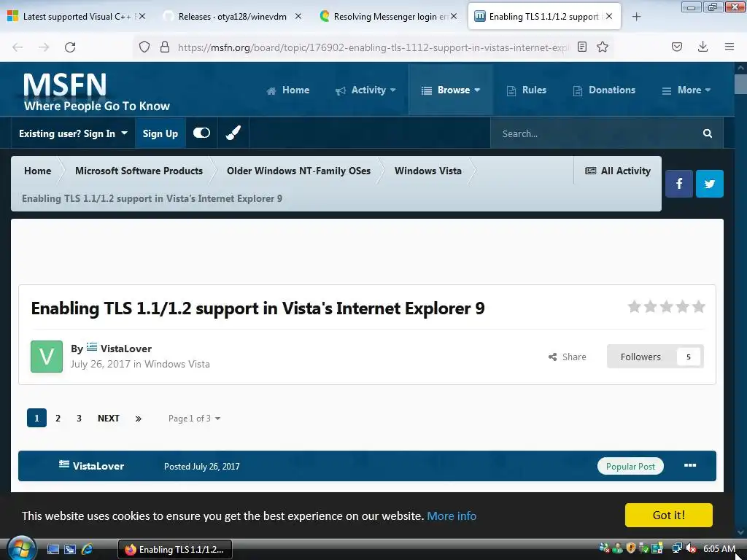Viewport: 747px width, 560px height.
Task: Open VistaLover author profile link
Action: pos(125,349)
